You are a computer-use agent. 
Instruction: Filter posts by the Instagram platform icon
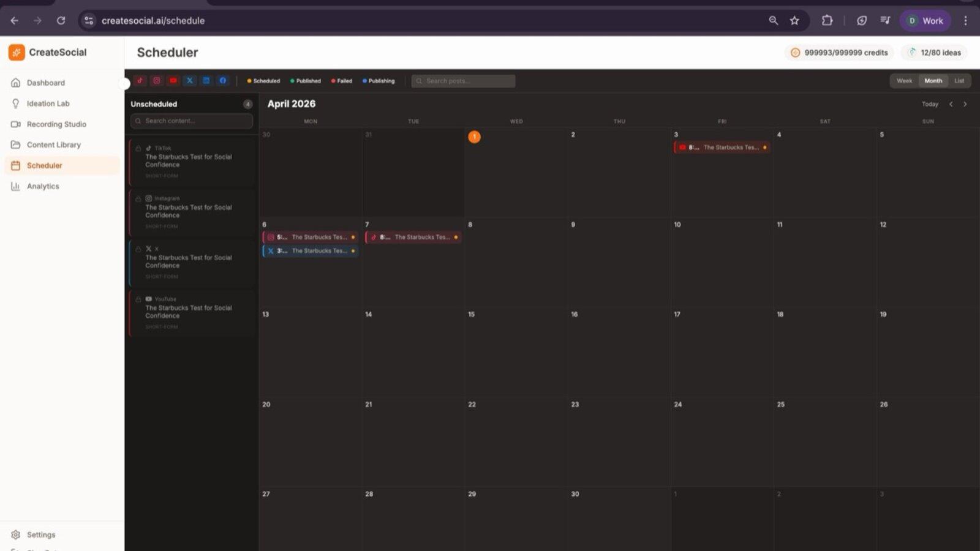157,80
